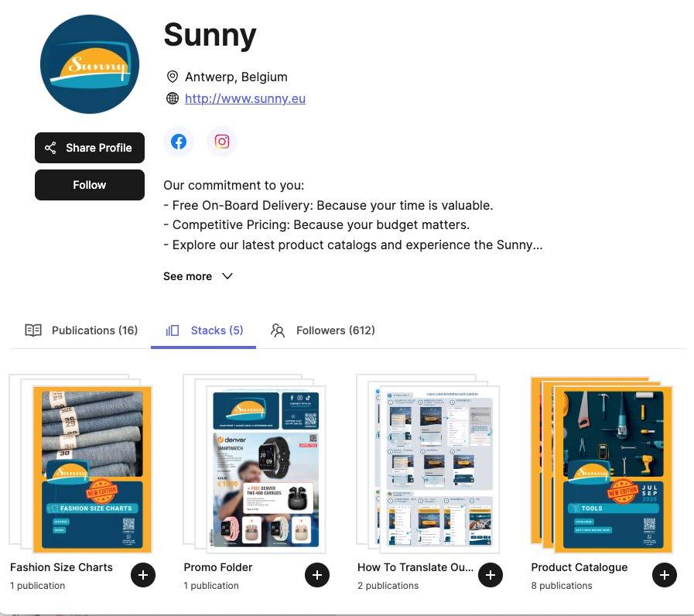Open Sunny's Instagram page icon

(222, 142)
